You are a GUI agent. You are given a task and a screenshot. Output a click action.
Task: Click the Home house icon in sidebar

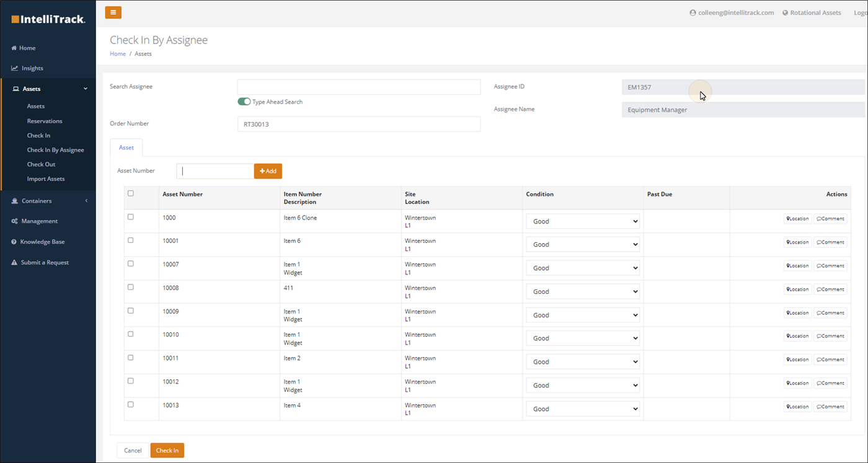[14, 48]
